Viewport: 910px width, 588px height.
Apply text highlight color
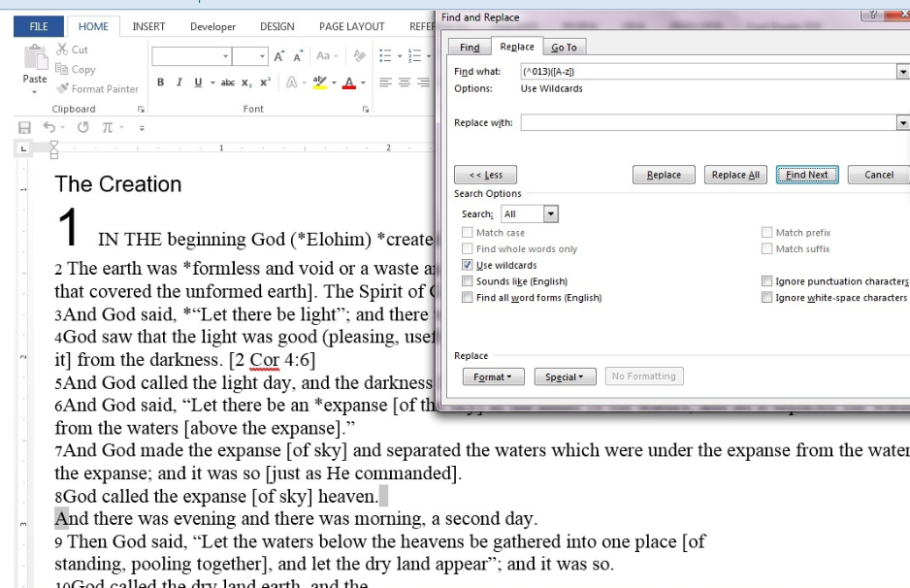click(320, 82)
